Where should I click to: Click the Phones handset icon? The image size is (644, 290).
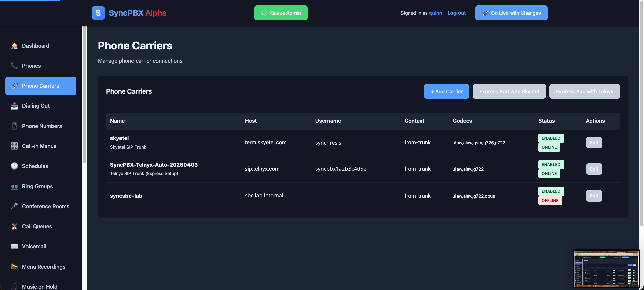14,66
